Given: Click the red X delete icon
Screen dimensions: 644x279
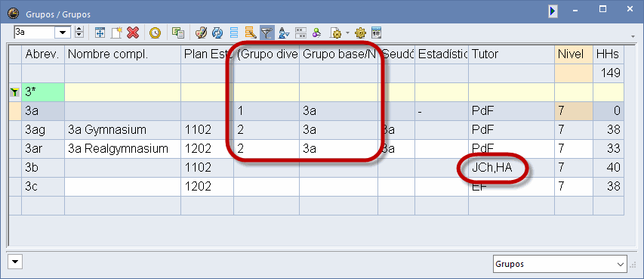Looking at the screenshot, I should tap(133, 33).
